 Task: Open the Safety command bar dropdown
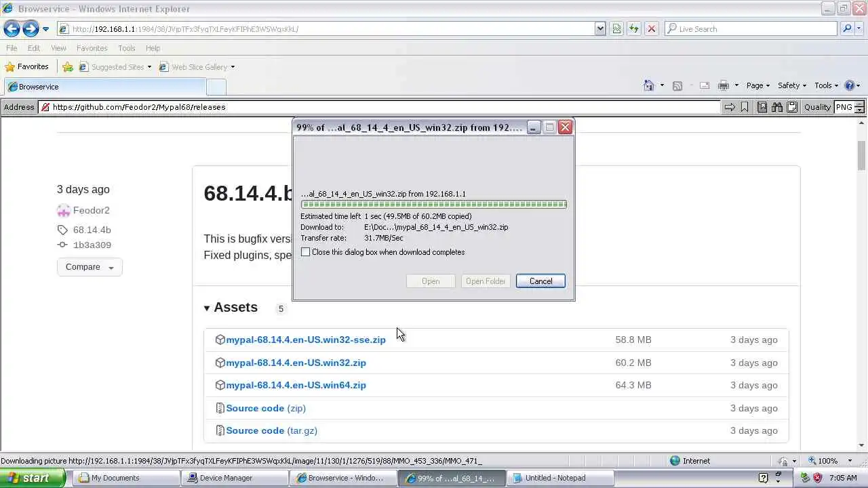792,85
